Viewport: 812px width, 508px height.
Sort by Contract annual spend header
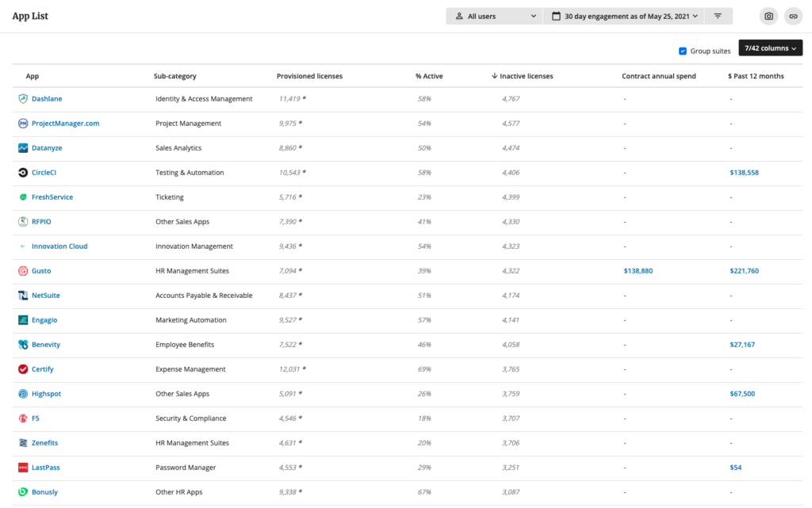(x=659, y=76)
